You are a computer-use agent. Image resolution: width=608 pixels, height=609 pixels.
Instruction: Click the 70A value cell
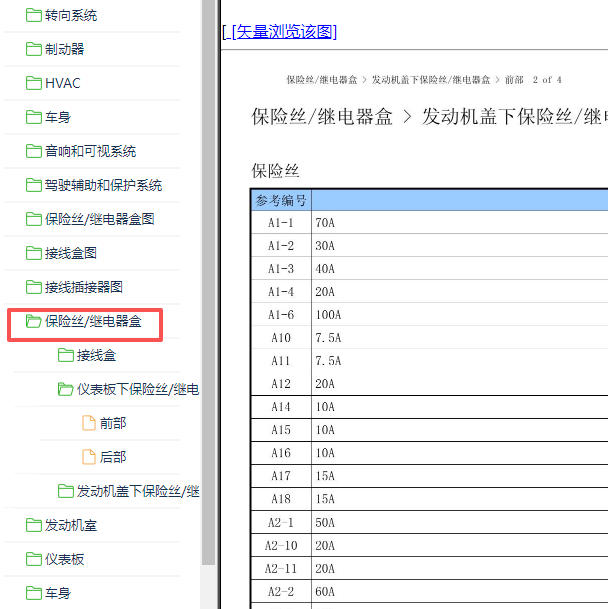click(x=460, y=223)
